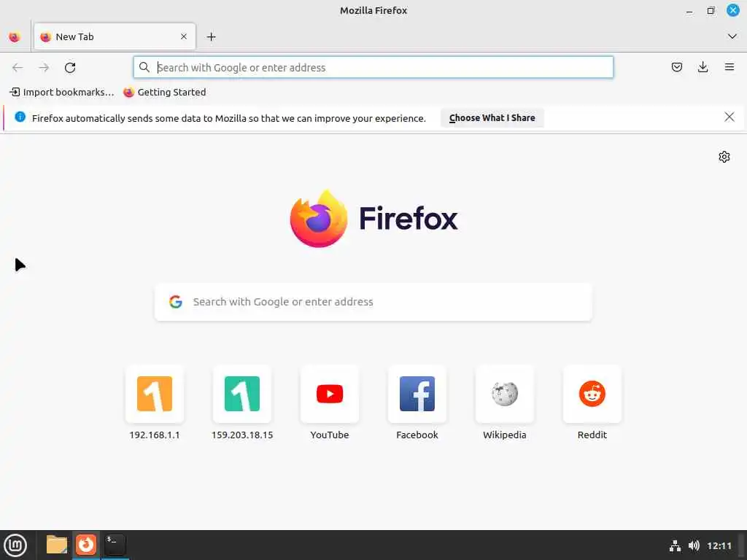This screenshot has height=560, width=747.
Task: Select the New Tab tab
Action: point(115,36)
